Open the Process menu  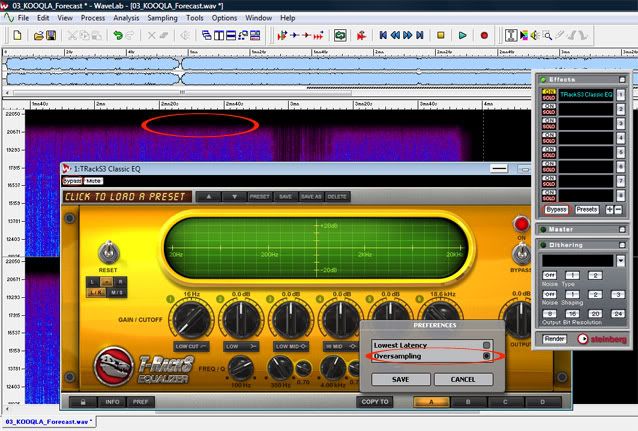pyautogui.click(x=93, y=18)
